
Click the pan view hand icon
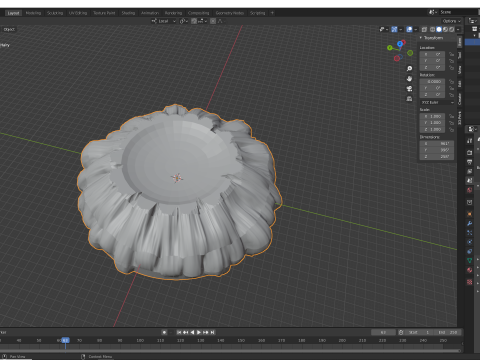[409, 79]
